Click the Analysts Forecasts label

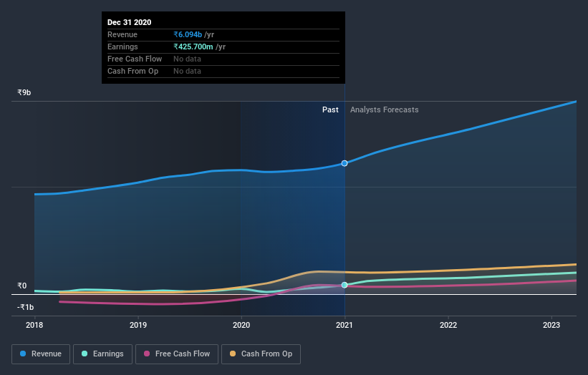(385, 109)
